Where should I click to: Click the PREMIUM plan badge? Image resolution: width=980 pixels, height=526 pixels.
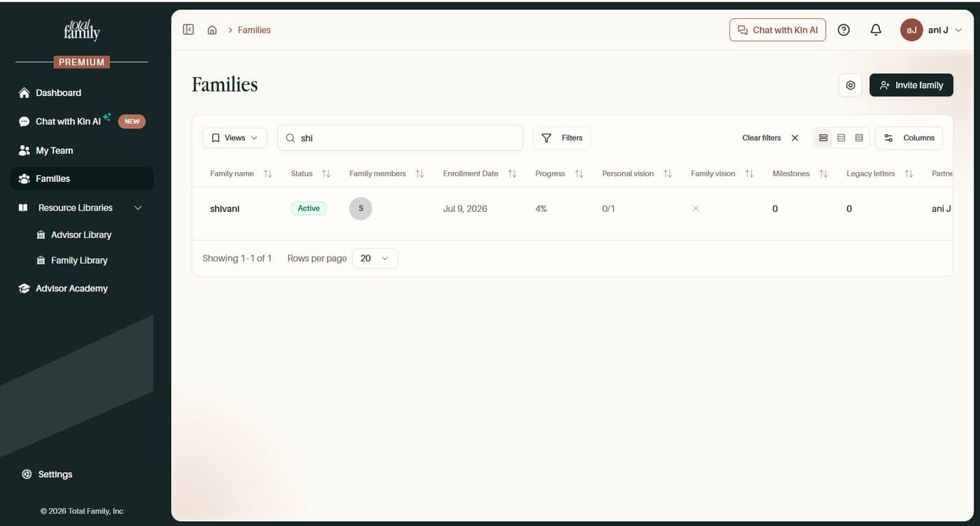(x=82, y=62)
